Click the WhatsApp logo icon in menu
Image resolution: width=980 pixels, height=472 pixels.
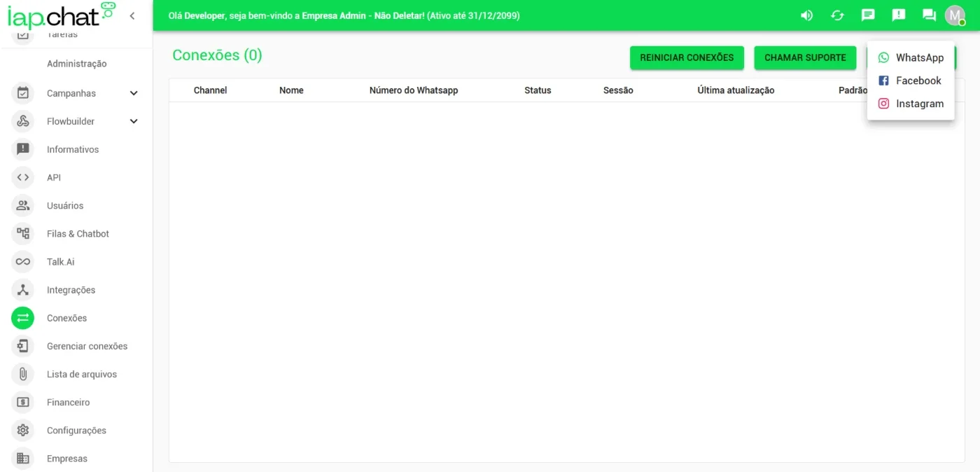pos(883,57)
